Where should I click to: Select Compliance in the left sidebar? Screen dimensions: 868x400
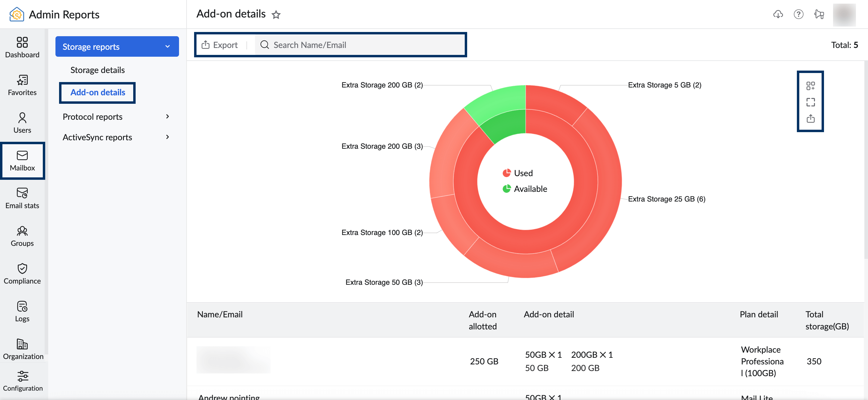(x=22, y=274)
